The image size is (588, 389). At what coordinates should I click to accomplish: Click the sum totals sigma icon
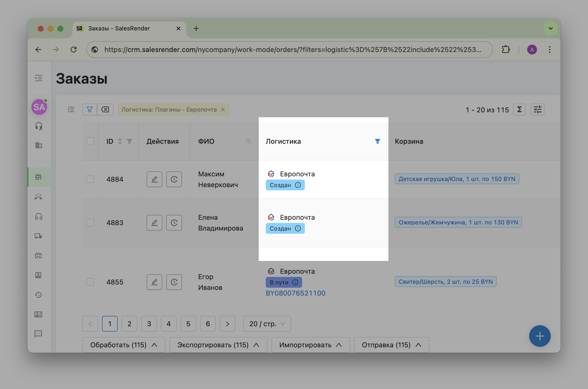tap(519, 109)
